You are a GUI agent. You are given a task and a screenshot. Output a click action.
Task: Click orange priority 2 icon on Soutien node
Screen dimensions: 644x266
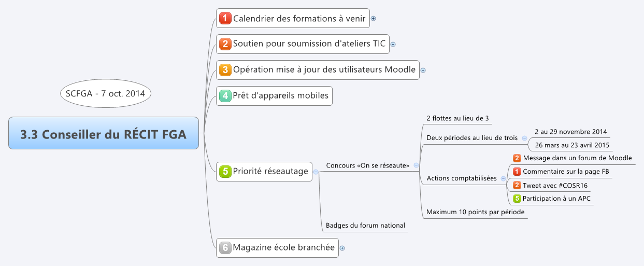point(225,44)
